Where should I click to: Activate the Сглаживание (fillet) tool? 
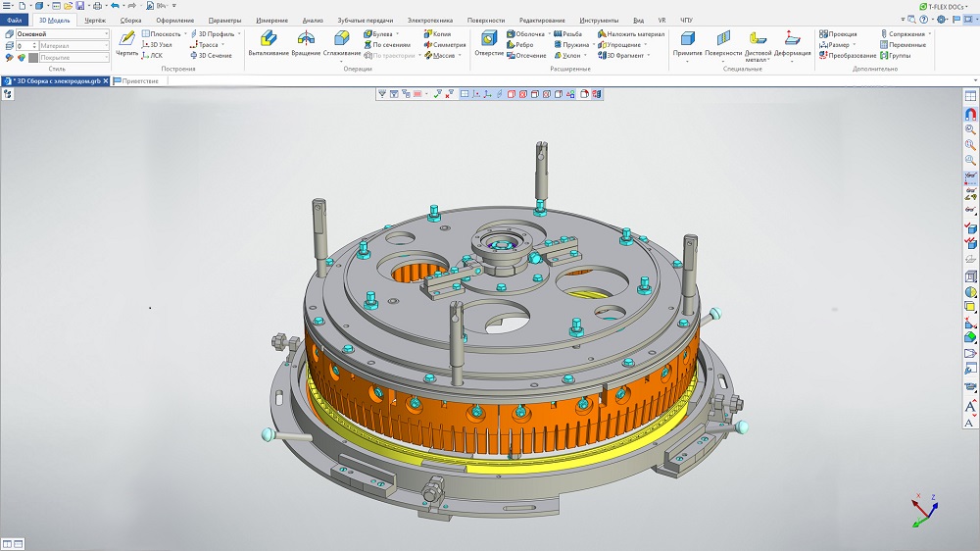tap(341, 42)
